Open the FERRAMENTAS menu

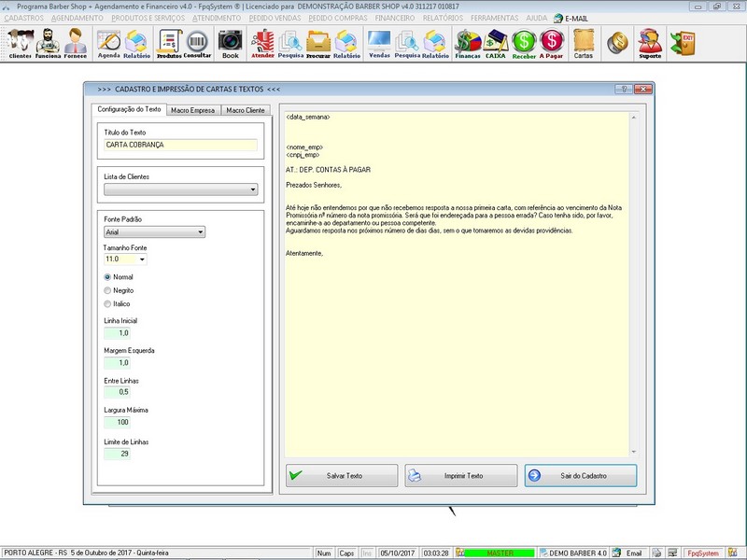tap(495, 18)
